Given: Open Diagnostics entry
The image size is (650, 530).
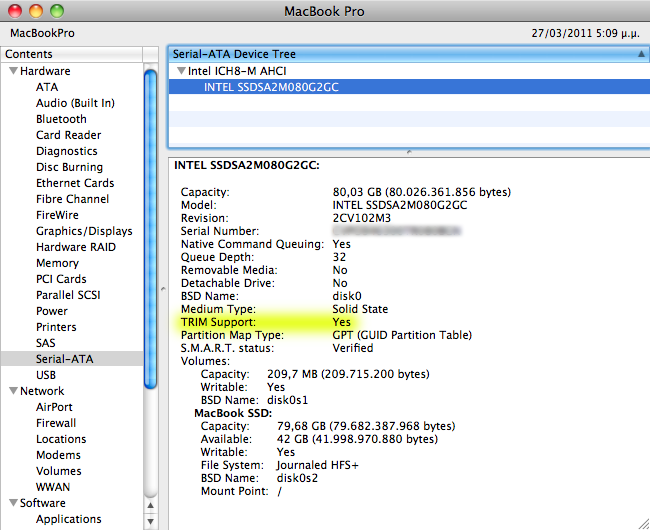Looking at the screenshot, I should pyautogui.click(x=66, y=151).
